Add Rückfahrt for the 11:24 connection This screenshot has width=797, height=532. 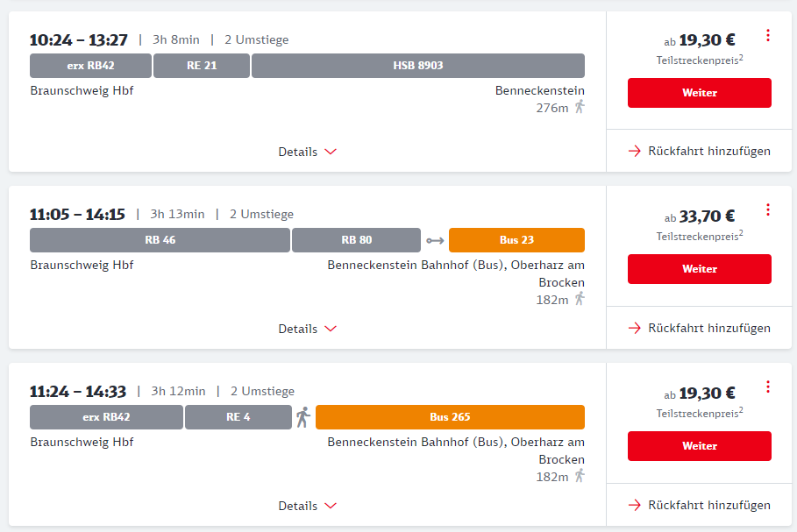pyautogui.click(x=700, y=505)
